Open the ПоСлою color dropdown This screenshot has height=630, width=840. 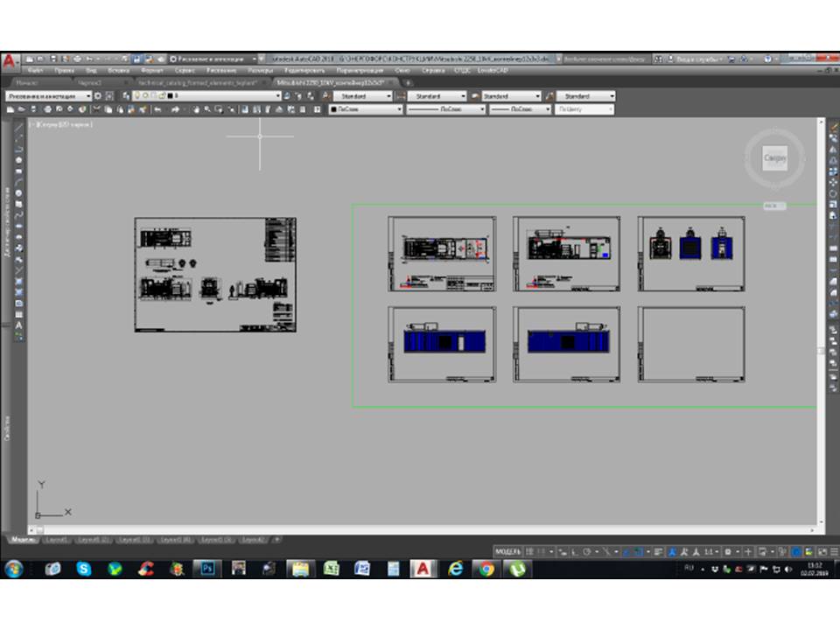point(366,109)
